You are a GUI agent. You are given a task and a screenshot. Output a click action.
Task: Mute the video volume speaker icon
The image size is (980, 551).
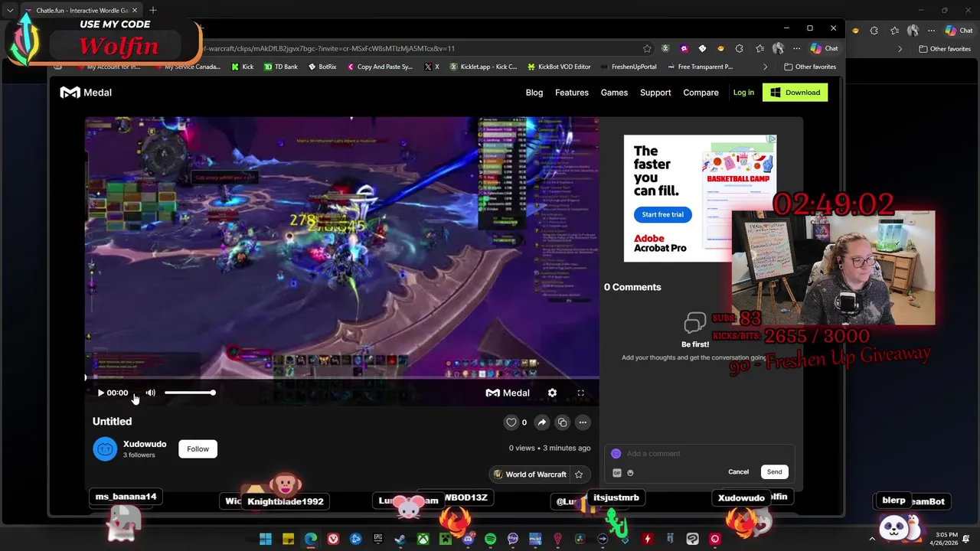(150, 393)
